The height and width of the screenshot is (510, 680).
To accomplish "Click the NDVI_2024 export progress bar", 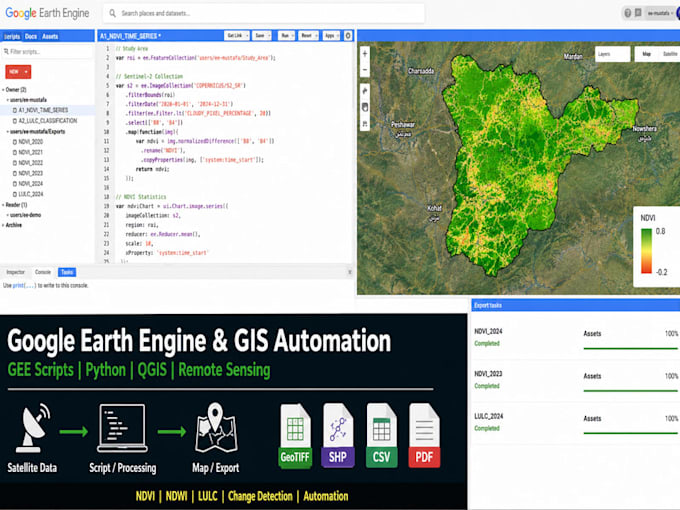I will 631,348.
